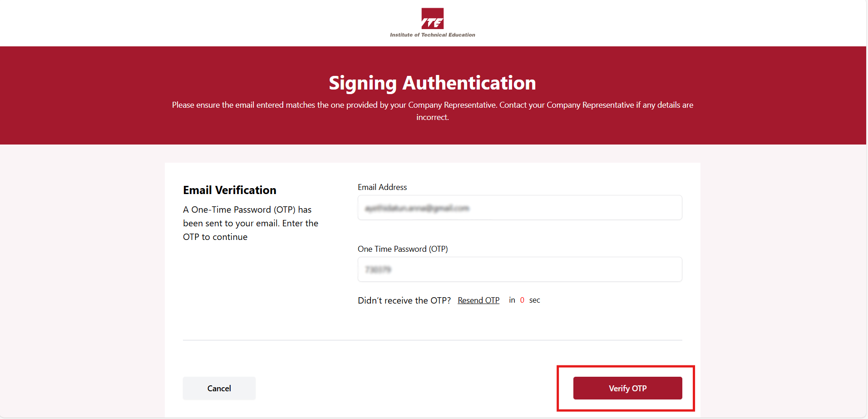Click the red countdown number zero

522,300
